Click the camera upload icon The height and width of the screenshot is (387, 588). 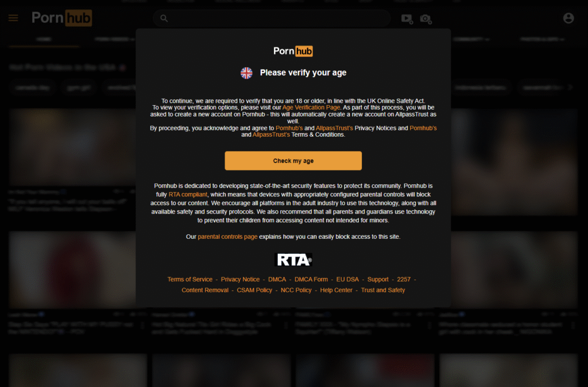(425, 19)
